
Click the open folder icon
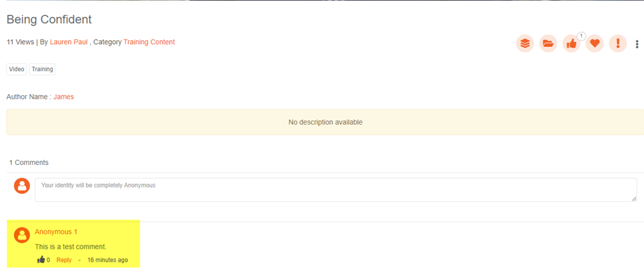(x=548, y=44)
